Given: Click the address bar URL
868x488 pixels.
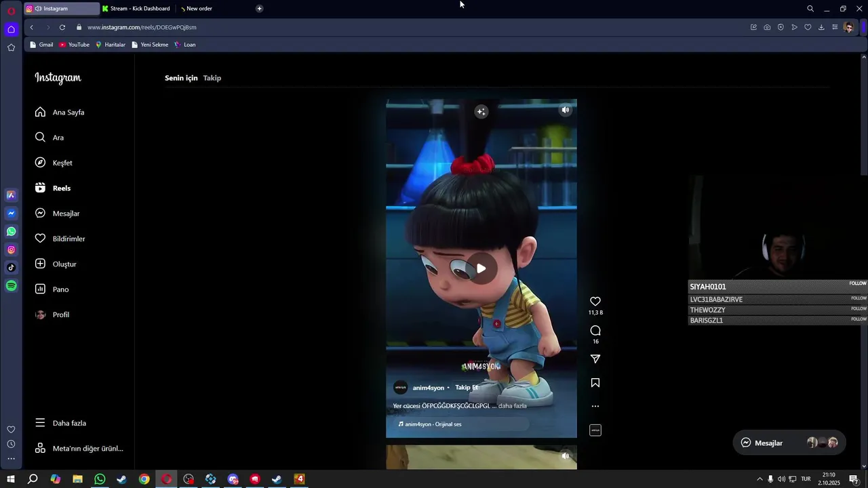Looking at the screenshot, I should tap(142, 27).
